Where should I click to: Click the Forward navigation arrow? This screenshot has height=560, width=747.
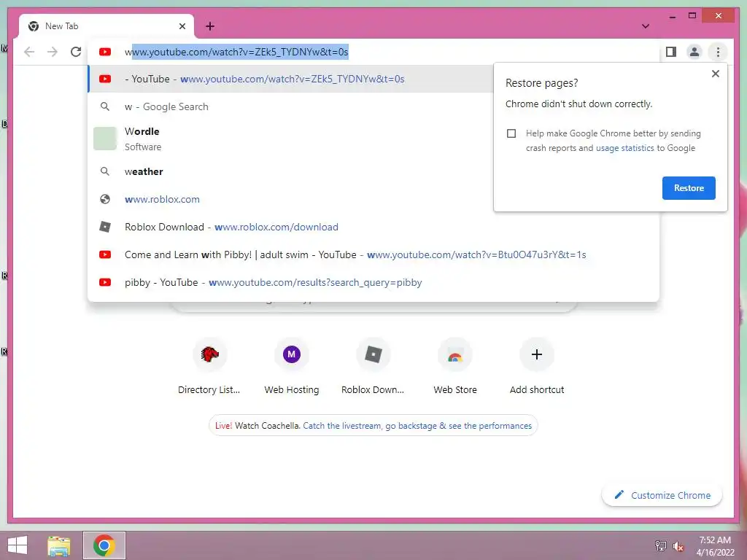click(x=53, y=52)
